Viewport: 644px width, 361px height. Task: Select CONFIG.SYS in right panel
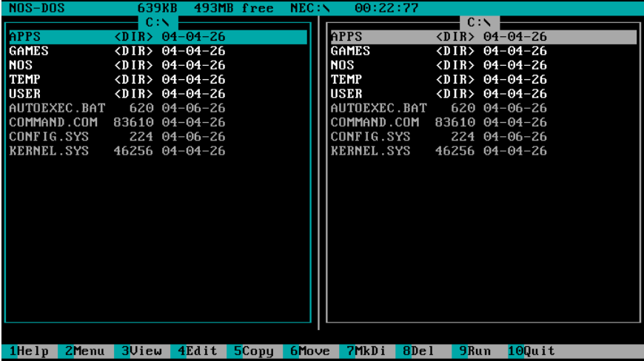[x=484, y=137]
